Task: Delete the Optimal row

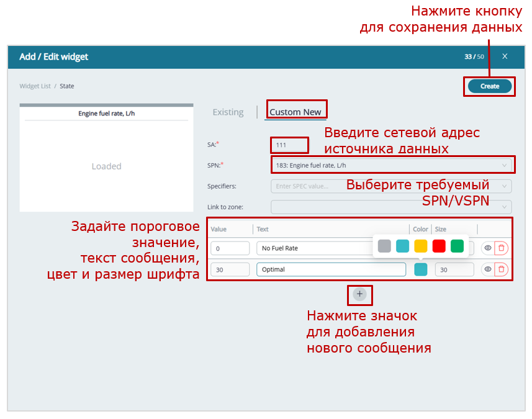Action: click(x=501, y=269)
